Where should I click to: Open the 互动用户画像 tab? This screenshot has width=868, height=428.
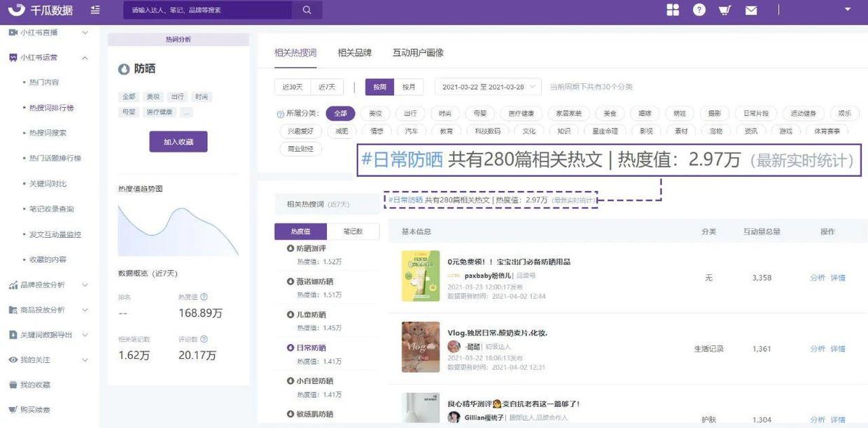tap(418, 53)
